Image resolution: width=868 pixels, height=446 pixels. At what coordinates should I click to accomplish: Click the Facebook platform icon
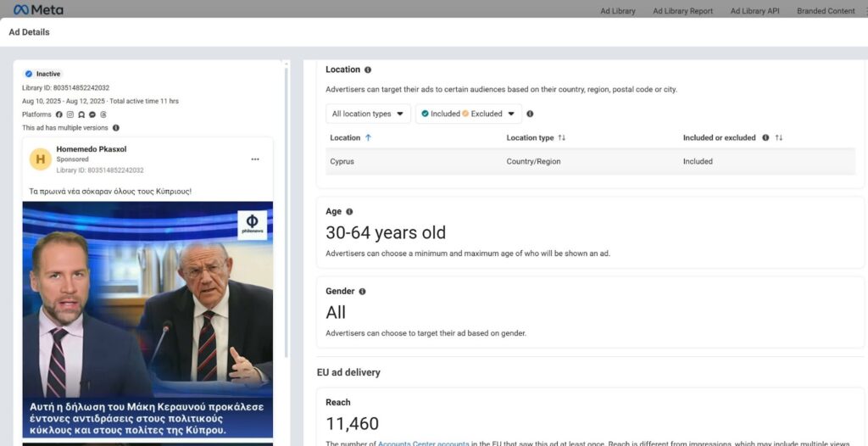pyautogui.click(x=59, y=114)
